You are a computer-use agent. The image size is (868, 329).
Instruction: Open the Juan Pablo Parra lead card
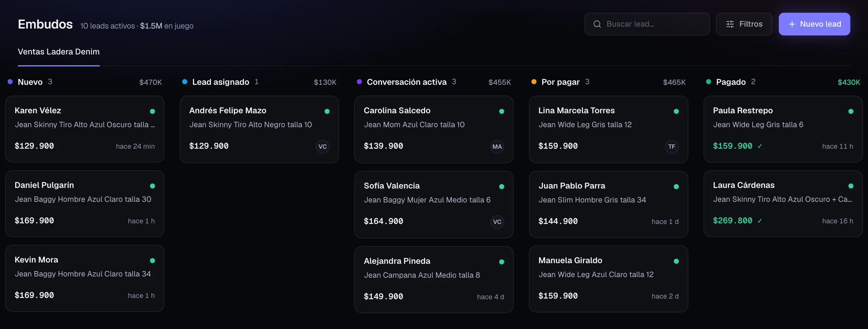(608, 204)
